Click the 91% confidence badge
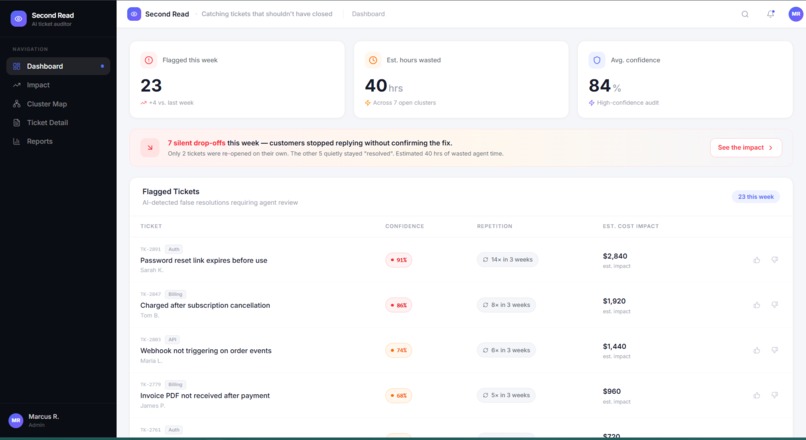The image size is (806, 440). pos(398,260)
